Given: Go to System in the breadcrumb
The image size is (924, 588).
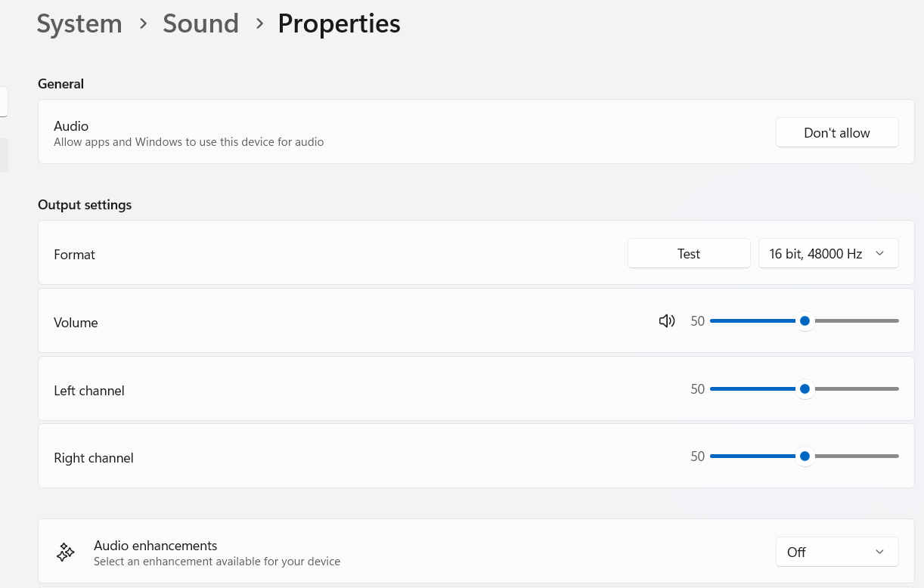Looking at the screenshot, I should pos(79,23).
